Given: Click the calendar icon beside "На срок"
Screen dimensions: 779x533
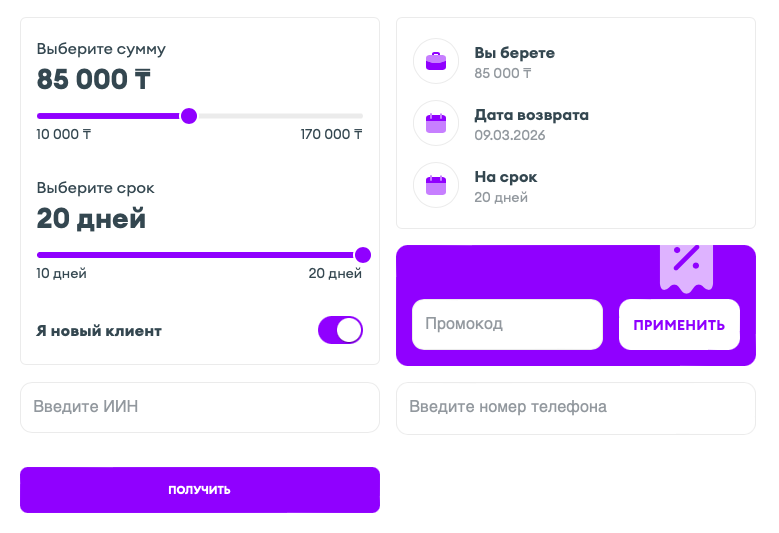Looking at the screenshot, I should [x=436, y=185].
